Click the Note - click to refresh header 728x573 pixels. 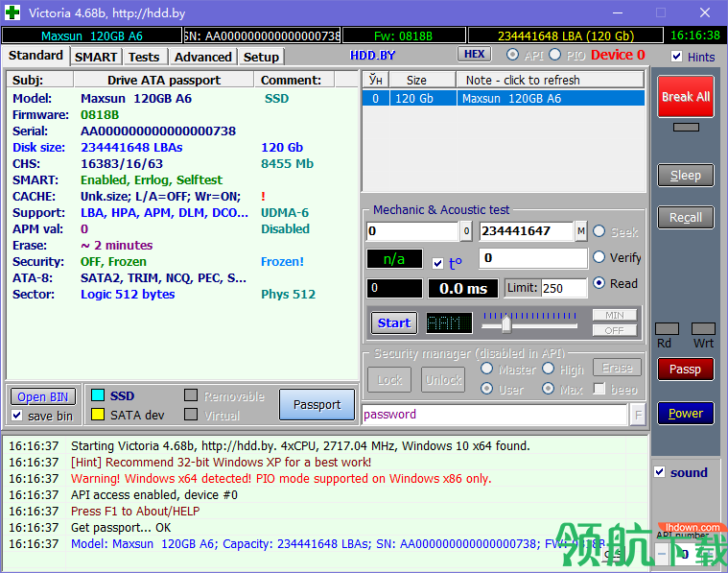coord(551,80)
